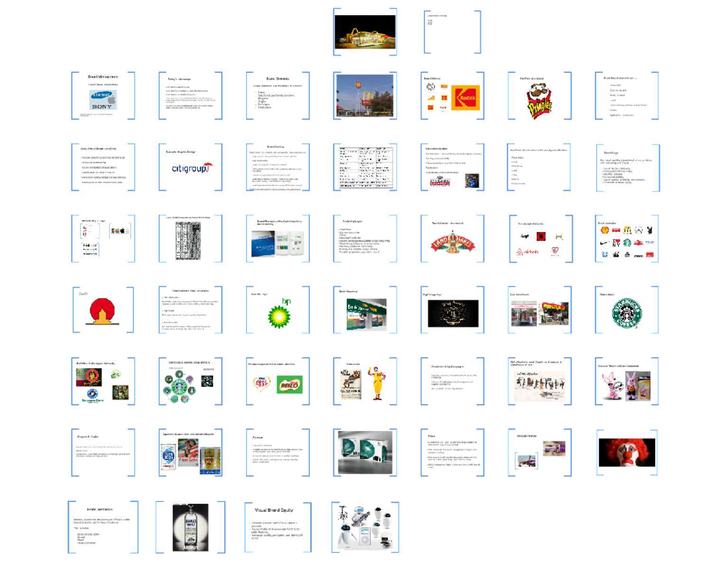Select the Color text slide
The image size is (728, 562).
pyautogui.click(x=453, y=453)
